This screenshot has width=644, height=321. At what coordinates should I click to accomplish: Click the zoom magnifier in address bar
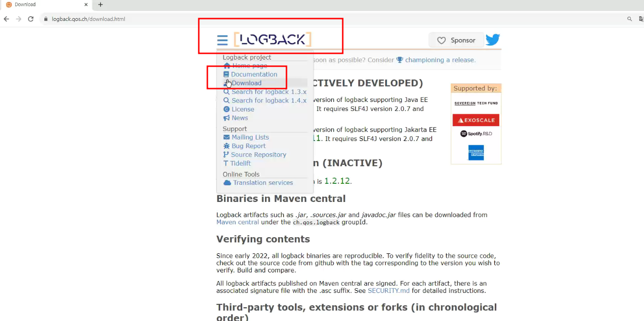(629, 19)
